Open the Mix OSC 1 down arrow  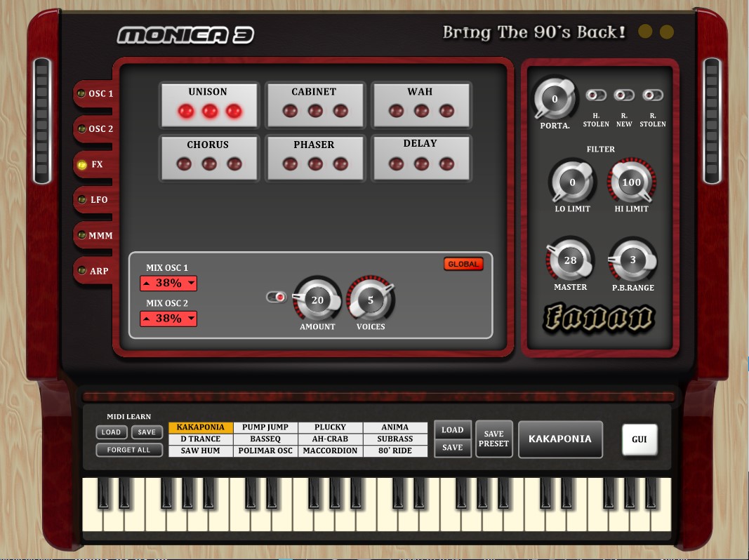191,284
